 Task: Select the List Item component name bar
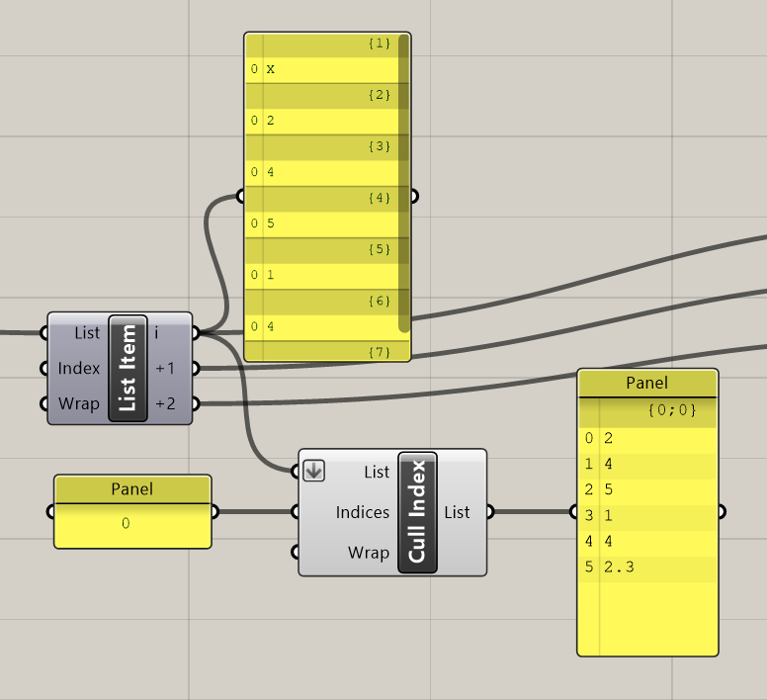pyautogui.click(x=128, y=368)
